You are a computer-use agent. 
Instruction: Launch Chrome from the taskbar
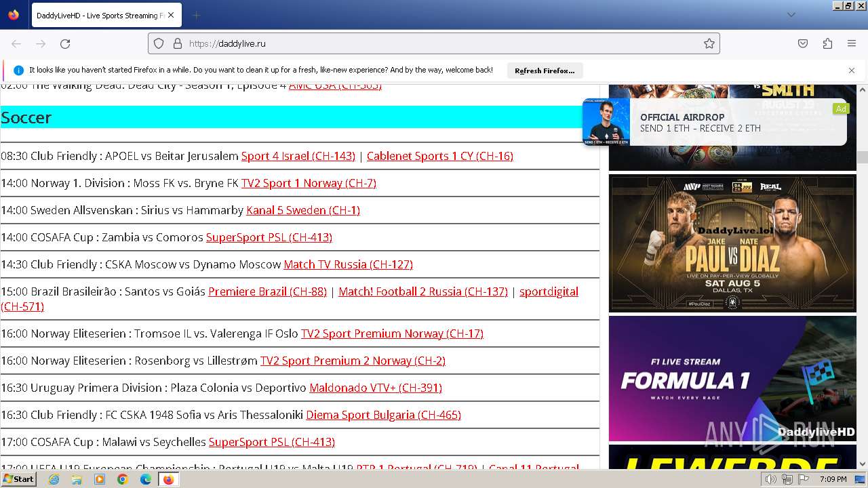[x=123, y=479]
